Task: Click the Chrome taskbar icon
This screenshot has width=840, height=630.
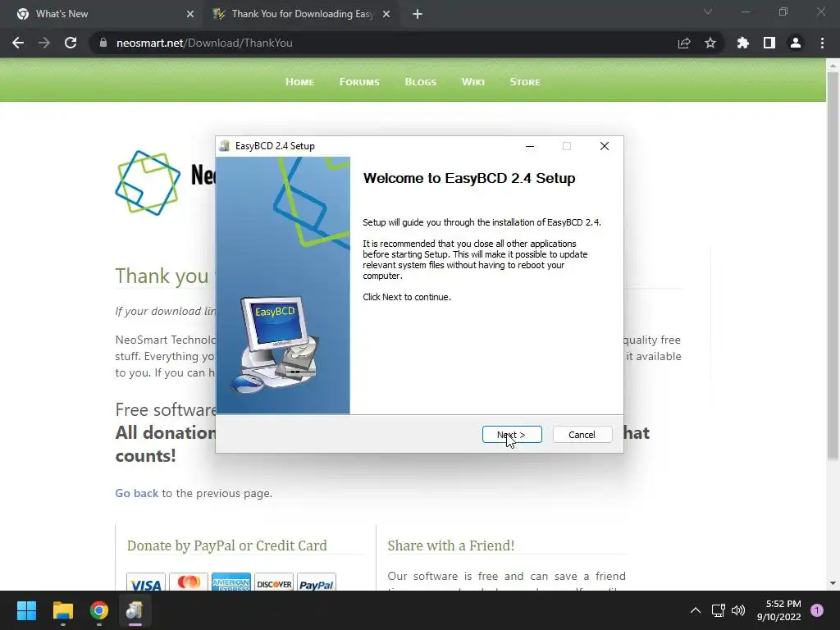Action: click(x=99, y=610)
